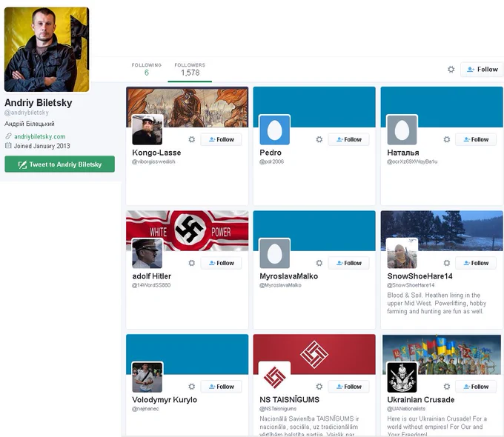Click MyroslavaMalko's grey egg avatar
This screenshot has height=437, width=504.
click(x=274, y=253)
